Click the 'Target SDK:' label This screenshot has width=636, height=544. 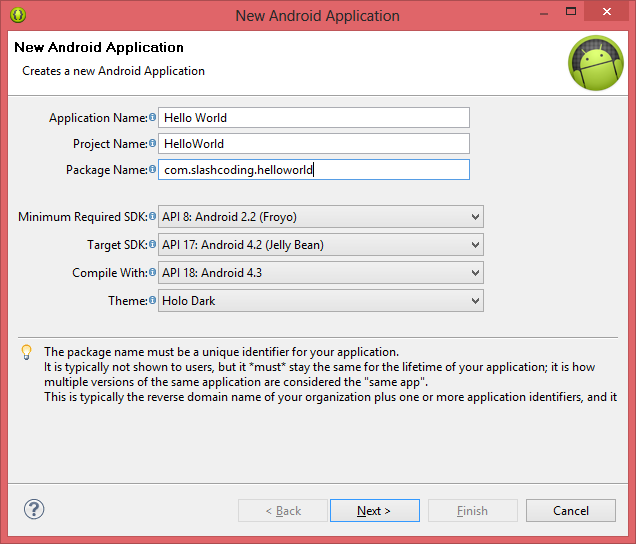tap(118, 245)
